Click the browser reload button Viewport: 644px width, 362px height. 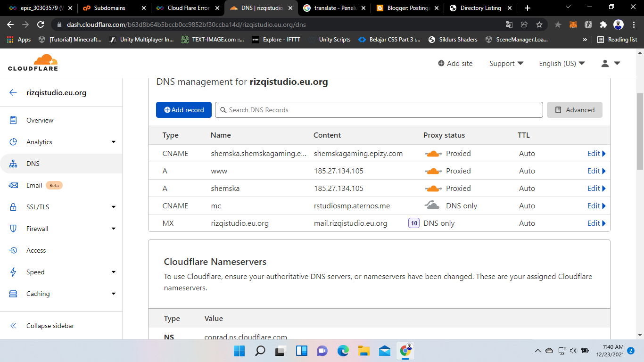tap(41, 25)
